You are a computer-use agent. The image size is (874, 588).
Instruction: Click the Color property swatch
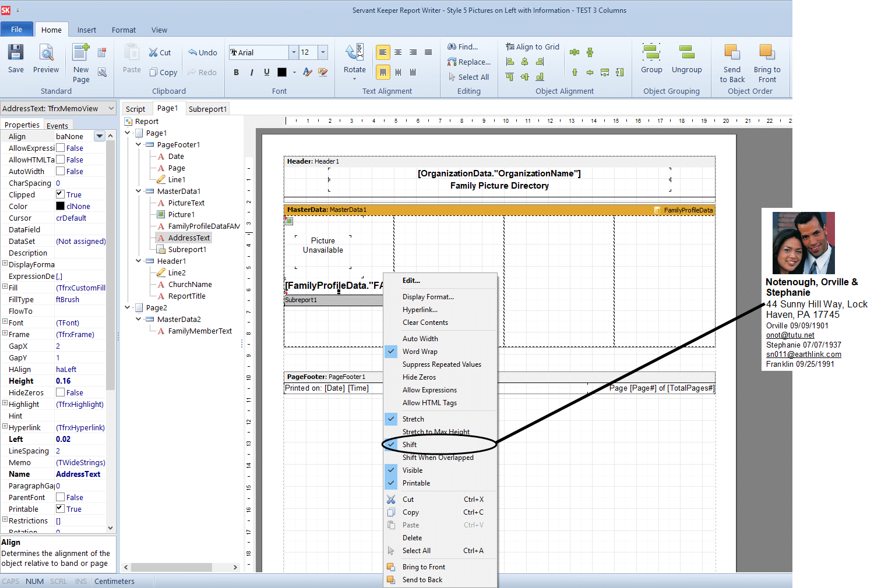pyautogui.click(x=61, y=206)
